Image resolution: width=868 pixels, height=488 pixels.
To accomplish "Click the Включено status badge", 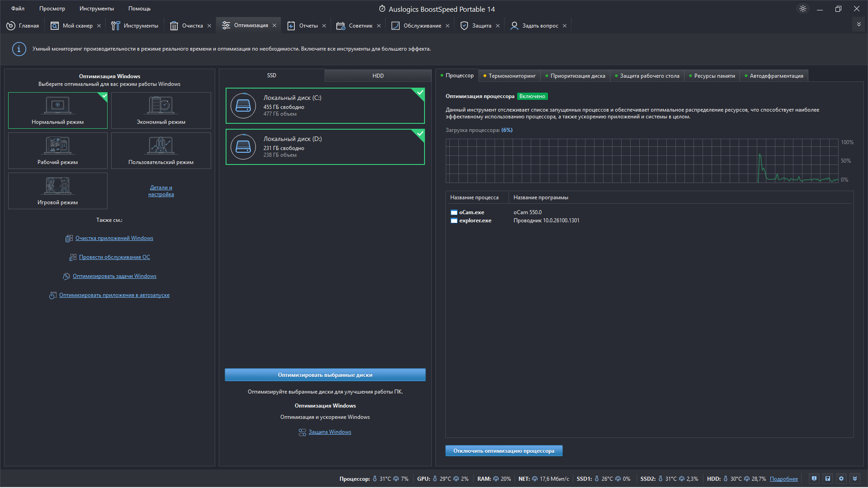I will pyautogui.click(x=532, y=96).
